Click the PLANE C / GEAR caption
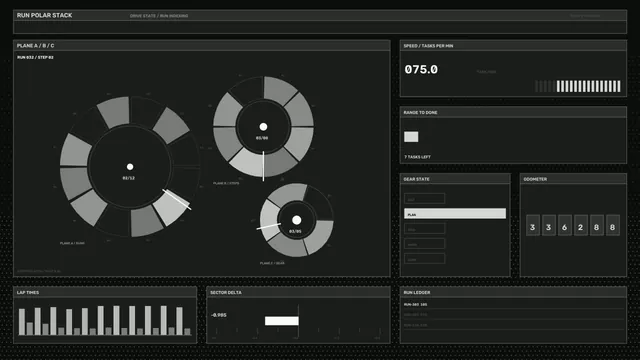640x360 pixels. (x=272, y=263)
